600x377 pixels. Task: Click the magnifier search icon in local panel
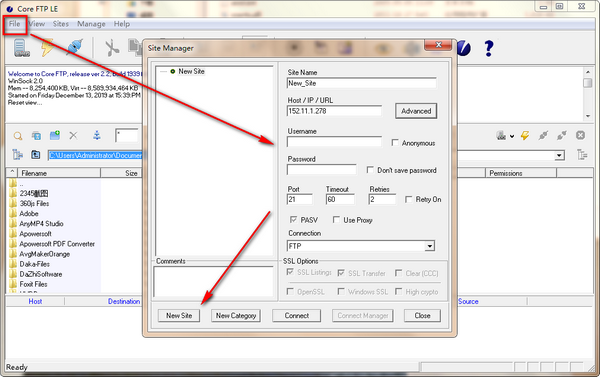18,135
